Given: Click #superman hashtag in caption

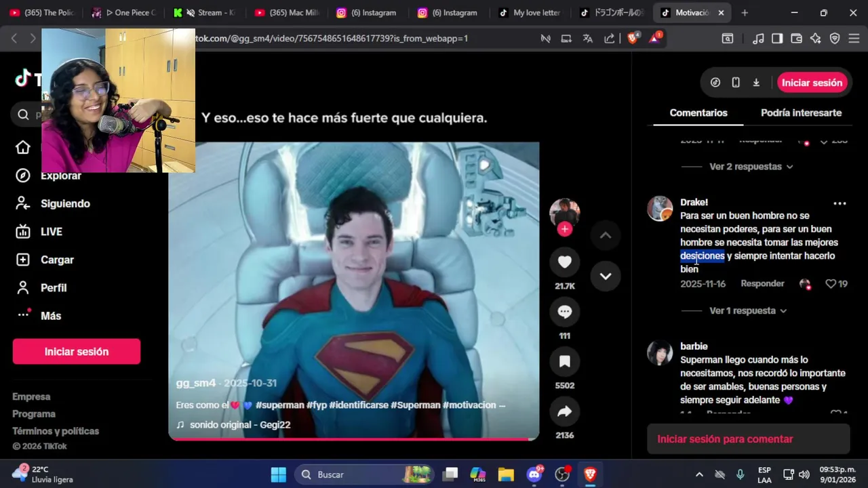Looking at the screenshot, I should click(279, 405).
